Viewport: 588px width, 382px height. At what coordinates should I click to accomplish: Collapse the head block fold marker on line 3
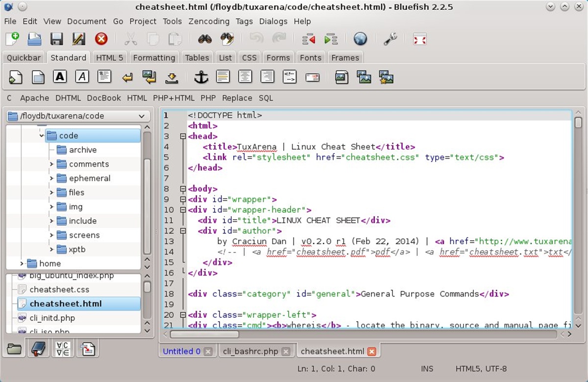183,136
